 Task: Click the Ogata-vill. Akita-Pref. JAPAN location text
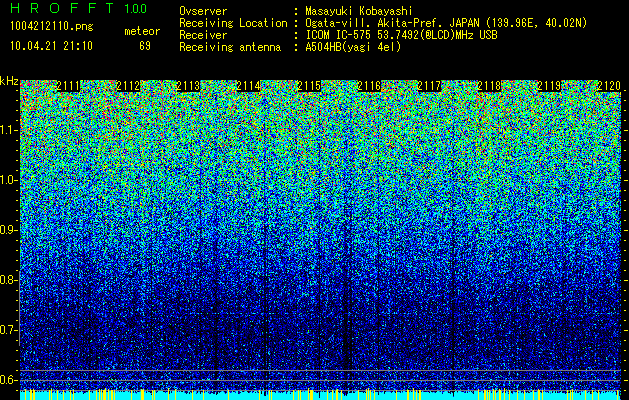pos(446,23)
